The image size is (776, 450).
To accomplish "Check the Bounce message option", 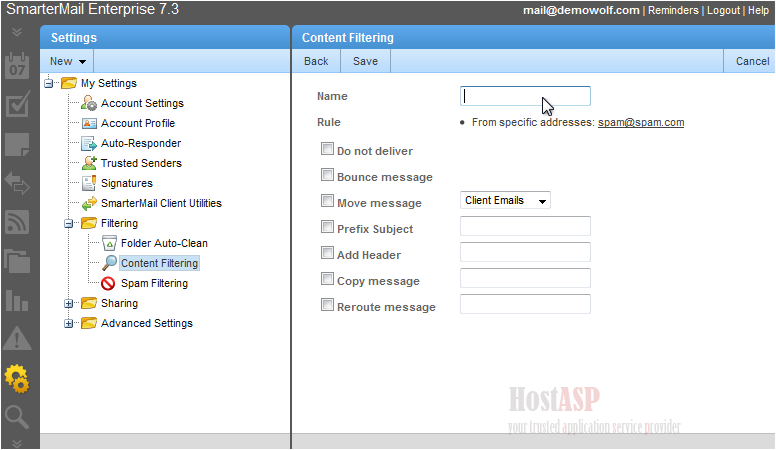I will point(327,174).
